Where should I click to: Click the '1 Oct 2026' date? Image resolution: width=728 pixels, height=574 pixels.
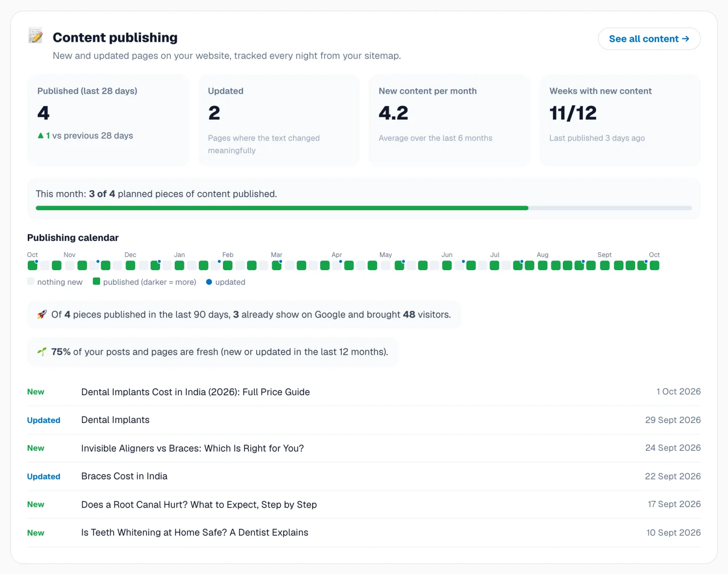pyautogui.click(x=678, y=392)
